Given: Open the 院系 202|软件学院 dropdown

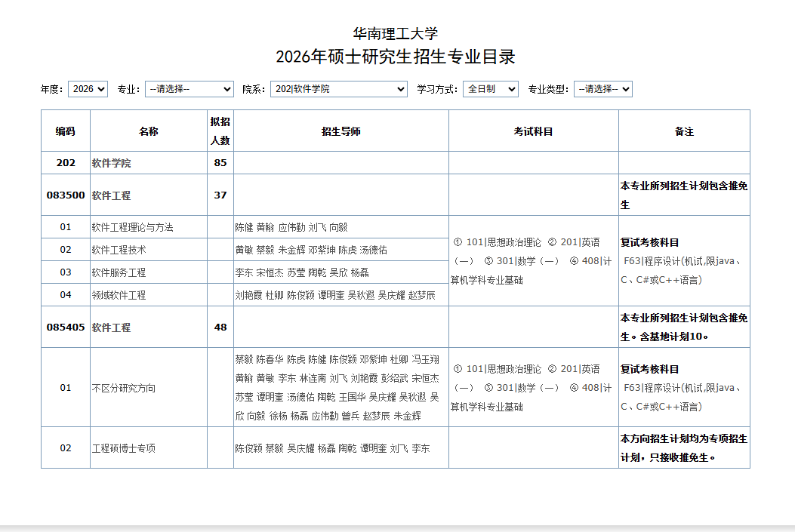Looking at the screenshot, I should pos(339,89).
